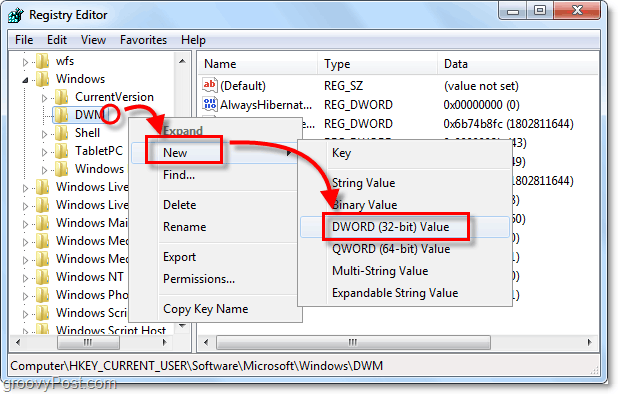This screenshot has width=618, height=394.
Task: Choose Delete in the context menu
Action: pyautogui.click(x=214, y=205)
